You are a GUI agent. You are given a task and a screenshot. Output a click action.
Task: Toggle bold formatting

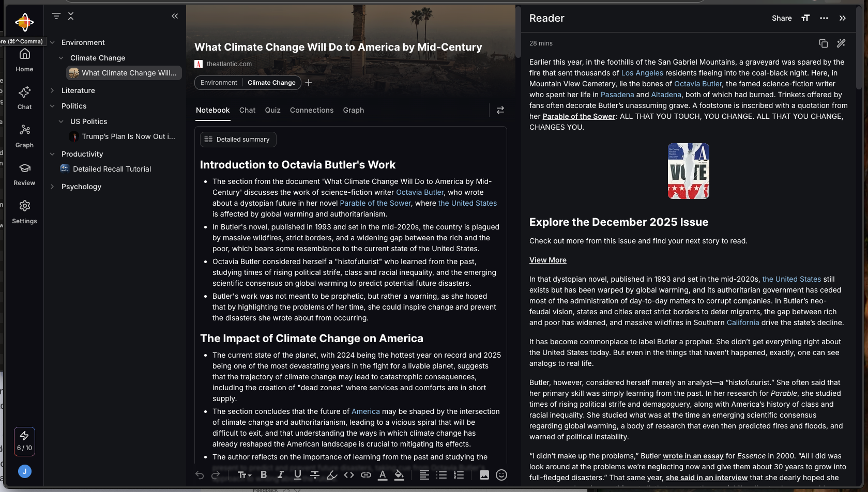point(264,475)
